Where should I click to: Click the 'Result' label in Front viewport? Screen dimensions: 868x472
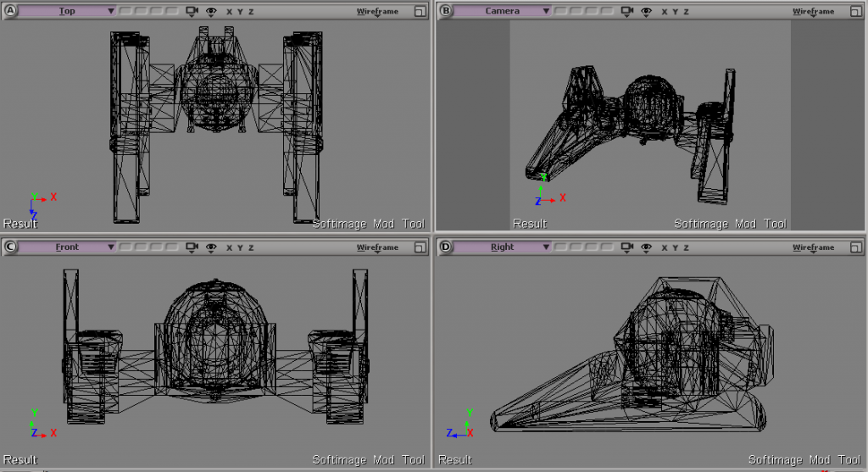[20, 460]
